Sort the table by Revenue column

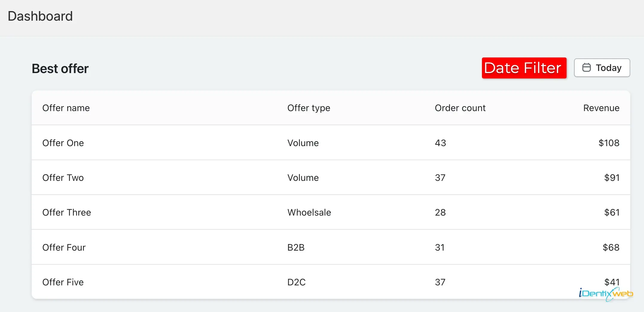click(x=601, y=108)
